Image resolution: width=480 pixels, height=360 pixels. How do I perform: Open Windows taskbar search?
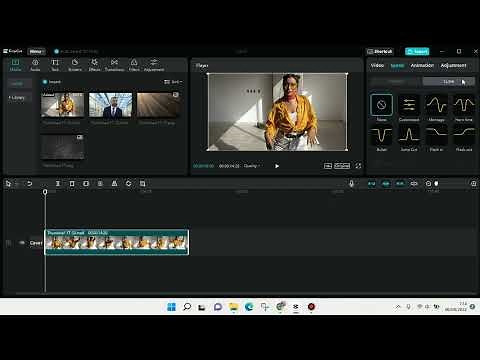click(187, 307)
